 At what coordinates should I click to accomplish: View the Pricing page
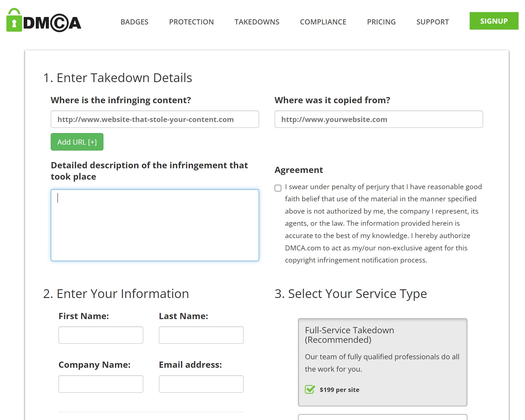tap(381, 22)
